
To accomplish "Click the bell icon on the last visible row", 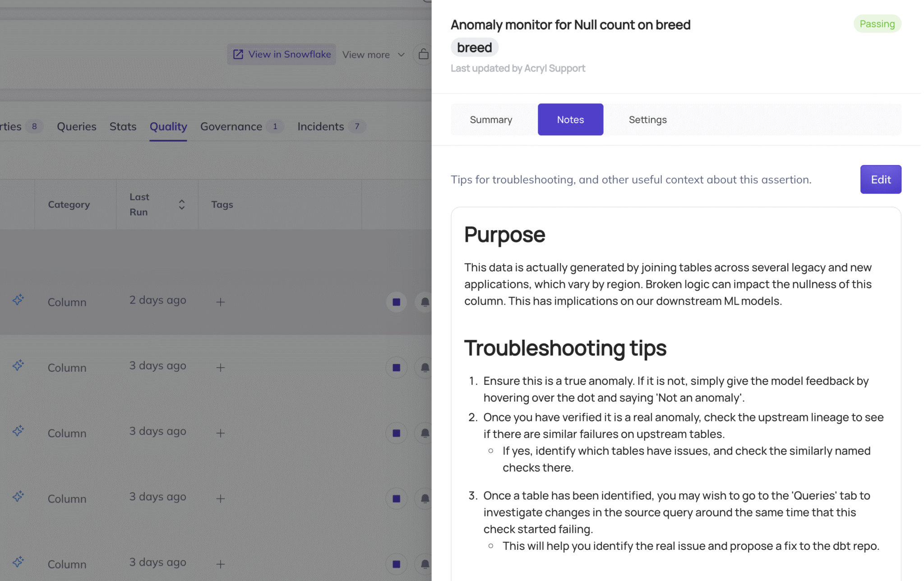I will (425, 564).
